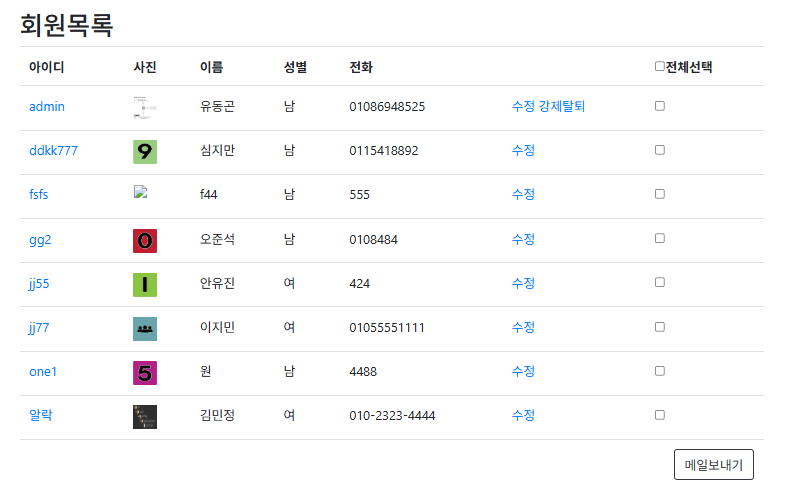Image resolution: width=787 pixels, height=493 pixels.
Task: Click 수정 link for ddkk777
Action: (x=523, y=150)
